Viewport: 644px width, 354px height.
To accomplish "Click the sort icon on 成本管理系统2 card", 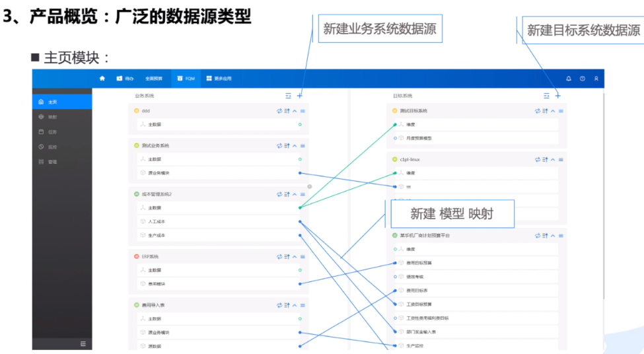I will pos(287,194).
